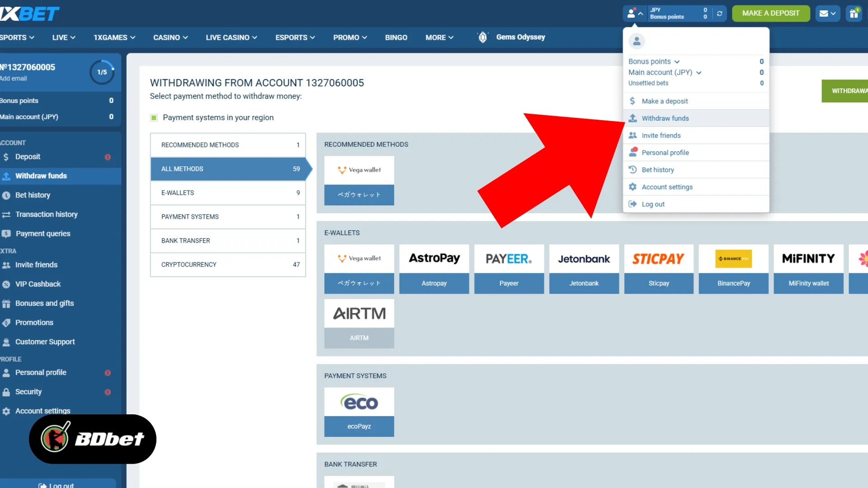Screen dimensions: 868x488
Task: Click the MAKE A DEPOSIT button
Action: pyautogui.click(x=771, y=14)
